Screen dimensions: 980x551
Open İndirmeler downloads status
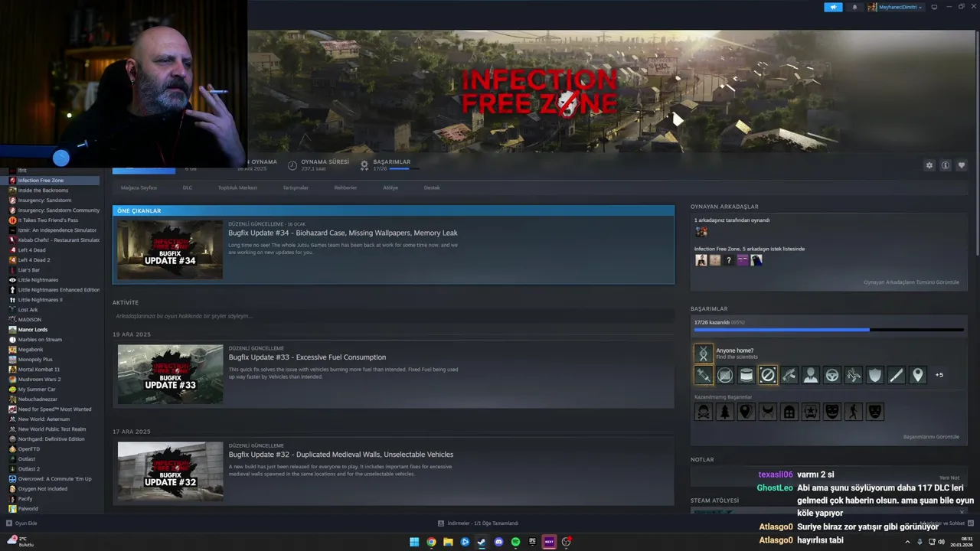pyautogui.click(x=479, y=523)
